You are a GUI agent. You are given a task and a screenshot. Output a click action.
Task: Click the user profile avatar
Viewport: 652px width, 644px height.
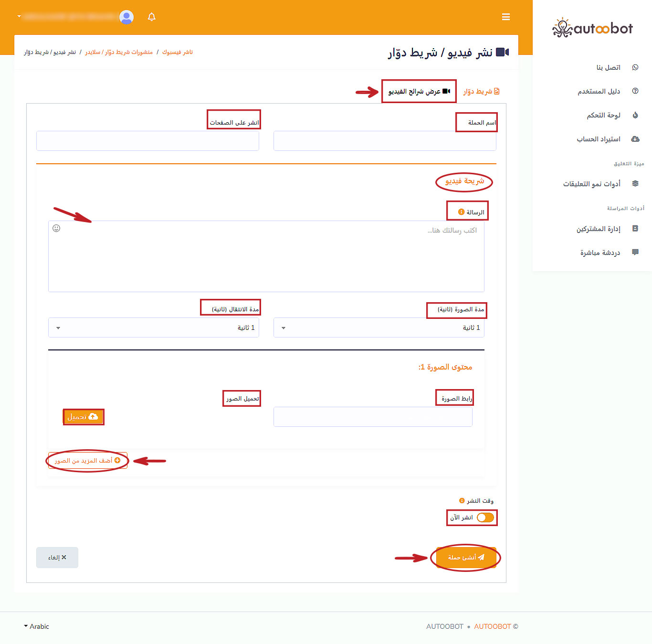coord(126,17)
